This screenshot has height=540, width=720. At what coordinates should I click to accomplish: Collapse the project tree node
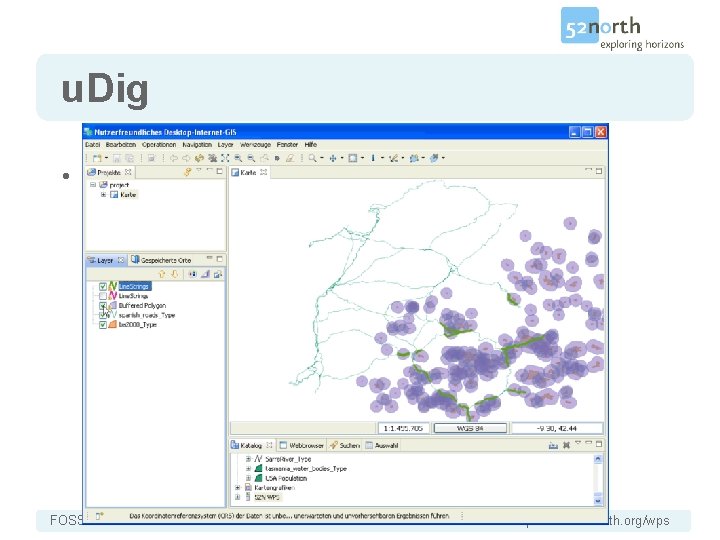pos(93,185)
